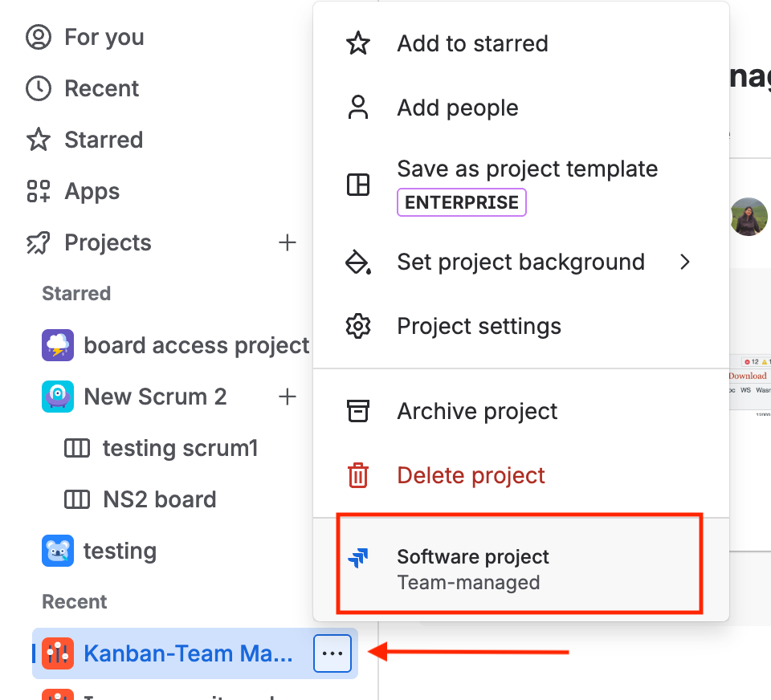This screenshot has width=771, height=700.
Task: Open Project settings from menu
Action: tap(521, 326)
